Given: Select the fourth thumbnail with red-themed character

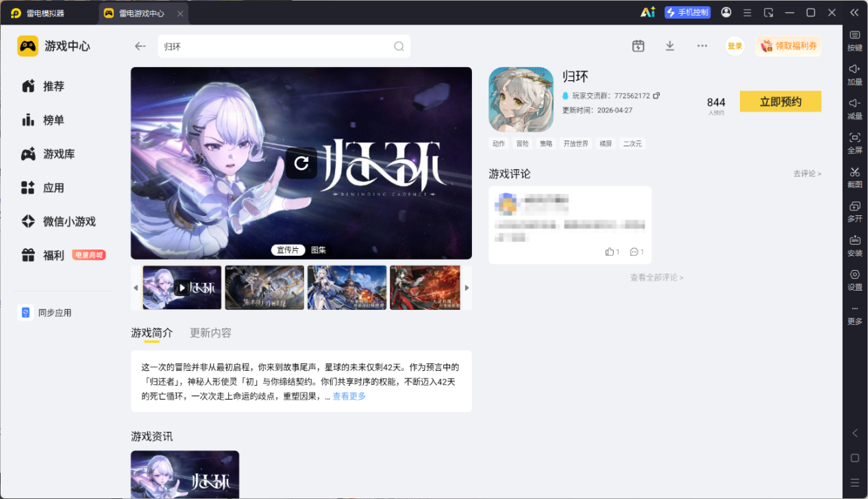Looking at the screenshot, I should [425, 288].
